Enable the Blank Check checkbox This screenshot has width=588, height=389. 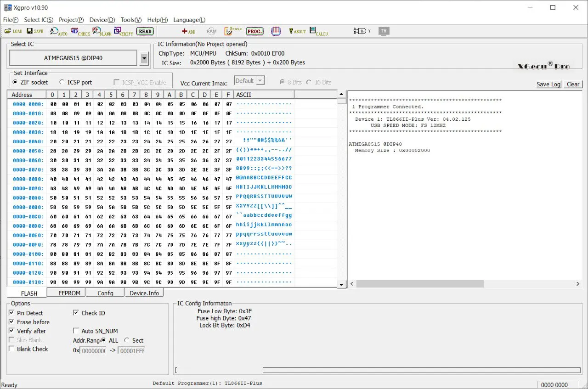pyautogui.click(x=12, y=349)
